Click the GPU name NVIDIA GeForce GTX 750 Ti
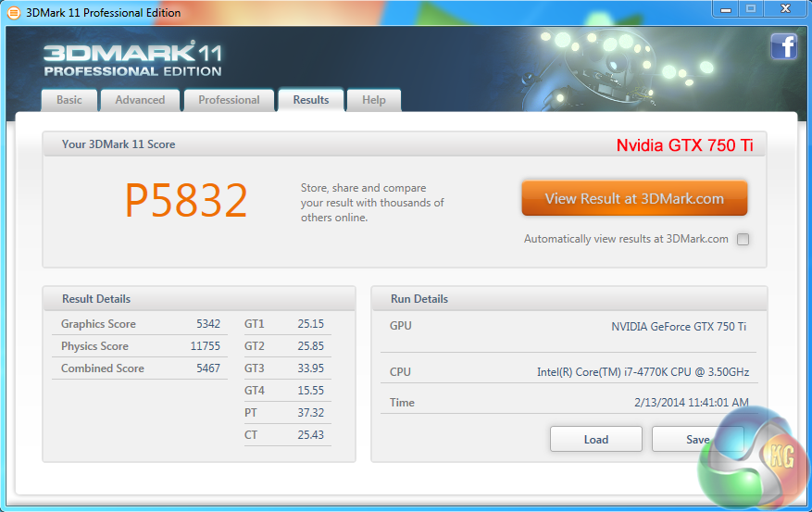 coord(678,327)
